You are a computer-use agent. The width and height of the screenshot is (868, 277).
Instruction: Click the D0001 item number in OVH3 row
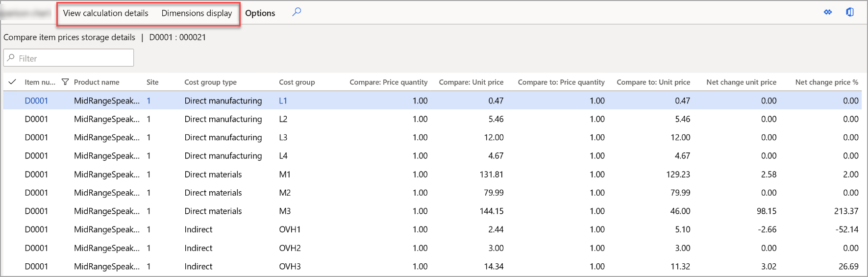[x=36, y=267]
